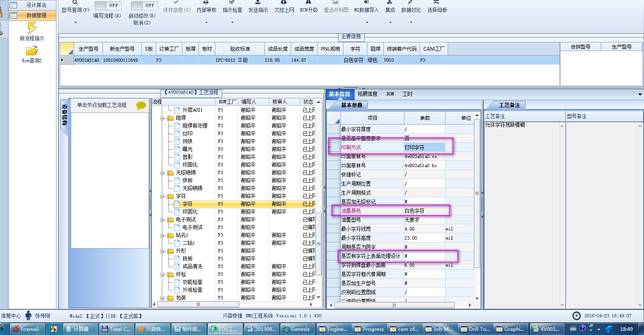Switch to Genesis in the taskbar
Screen dimensions: 644x335
click(297, 329)
